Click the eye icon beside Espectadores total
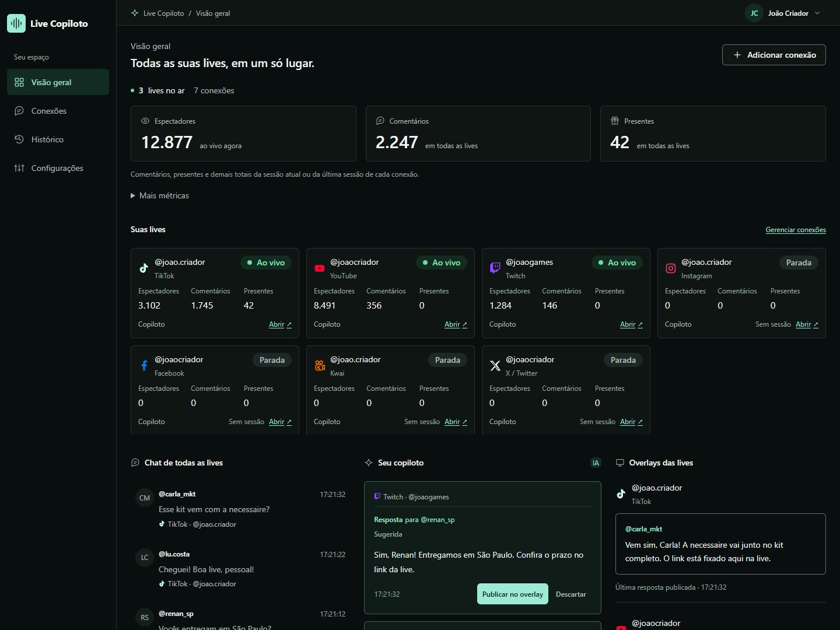840x630 pixels. (x=145, y=121)
